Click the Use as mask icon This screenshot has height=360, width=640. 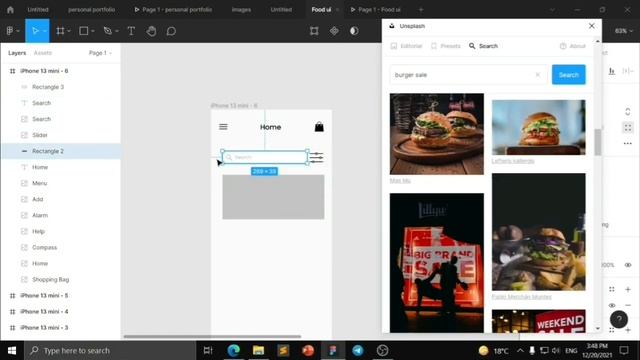pos(354,31)
